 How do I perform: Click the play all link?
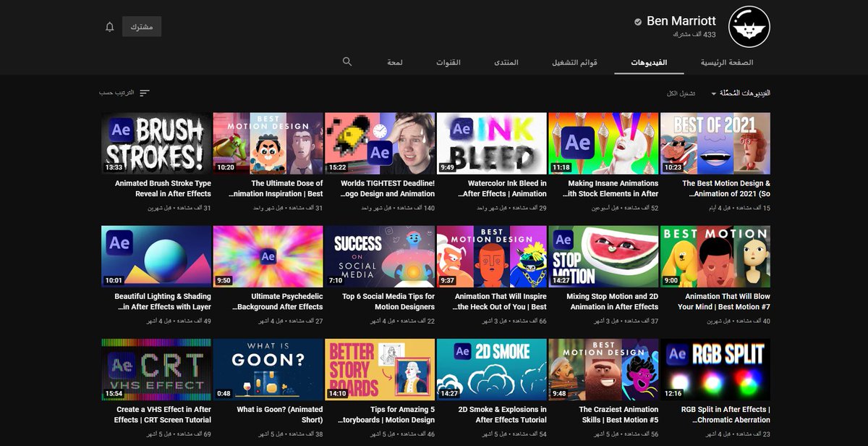(x=681, y=93)
